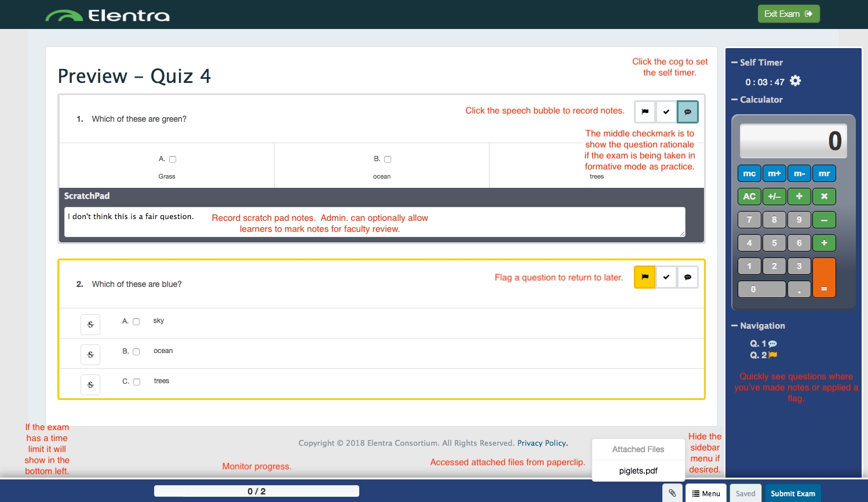
Task: Show rationale checkmark for question 2
Action: pos(666,277)
